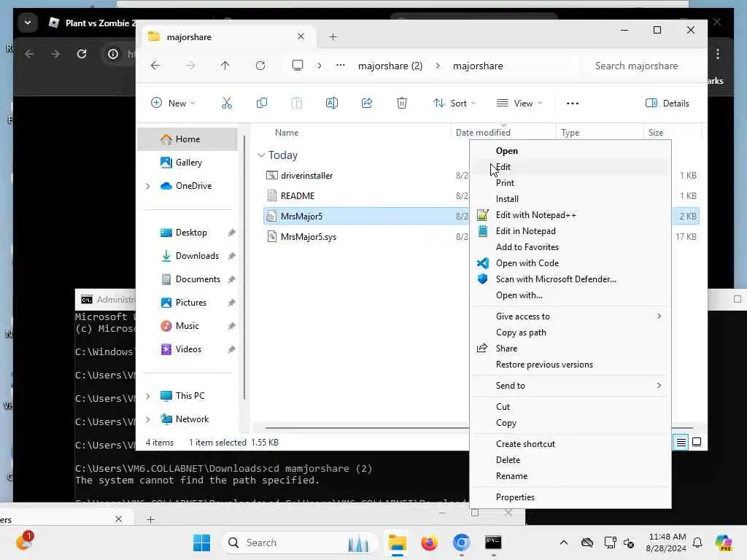Screen dimensions: 747x560
Task: Toggle the Details pane button
Action: [x=667, y=104]
